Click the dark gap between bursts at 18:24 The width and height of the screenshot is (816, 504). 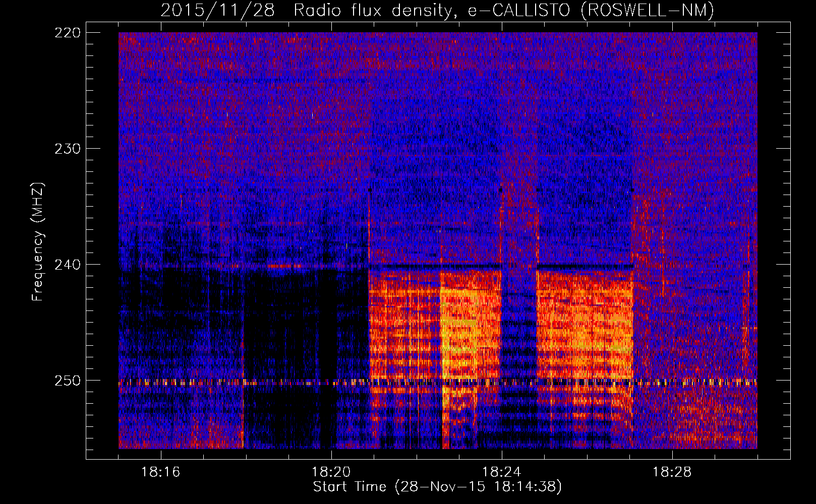click(x=519, y=325)
